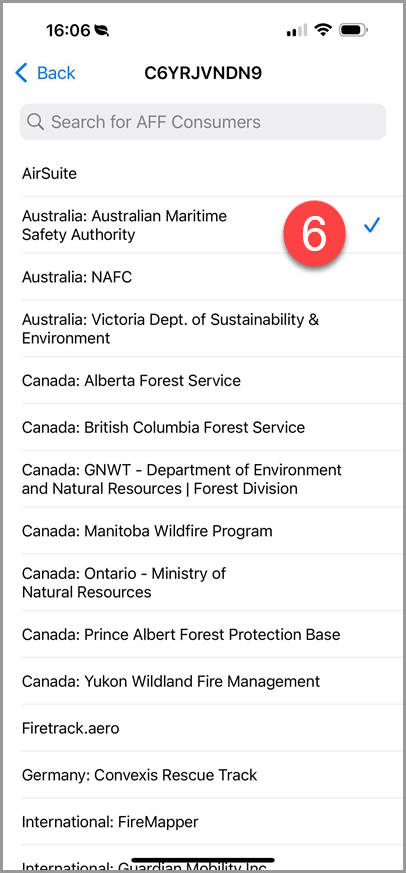
Task: Uncheck the Australian Maritime Safety Authority checkmark
Action: [x=371, y=225]
